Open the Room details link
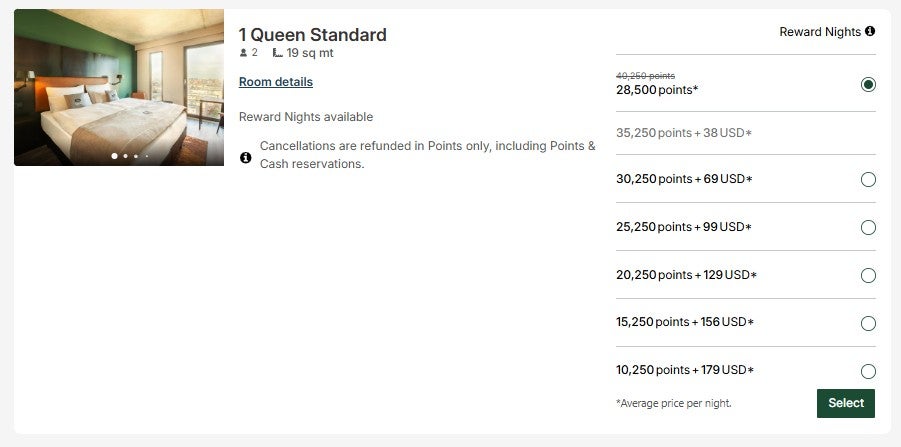This screenshot has width=901, height=447. tap(276, 82)
